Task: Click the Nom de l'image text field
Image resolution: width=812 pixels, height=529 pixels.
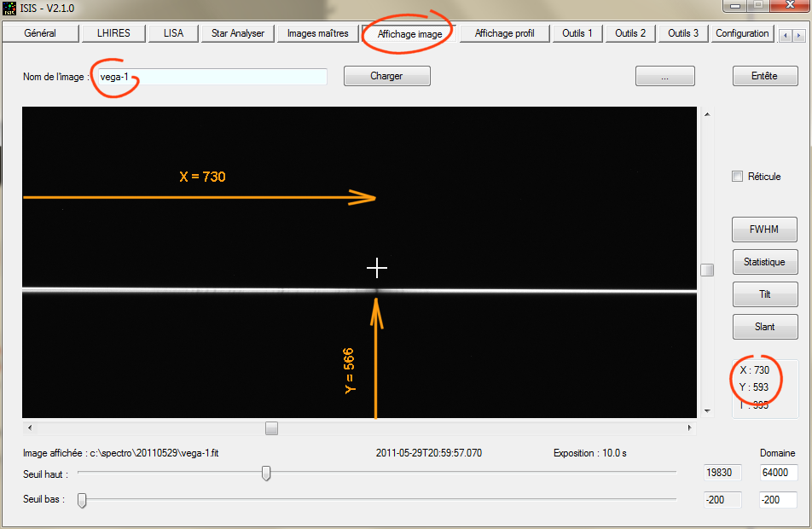Action: [x=210, y=77]
